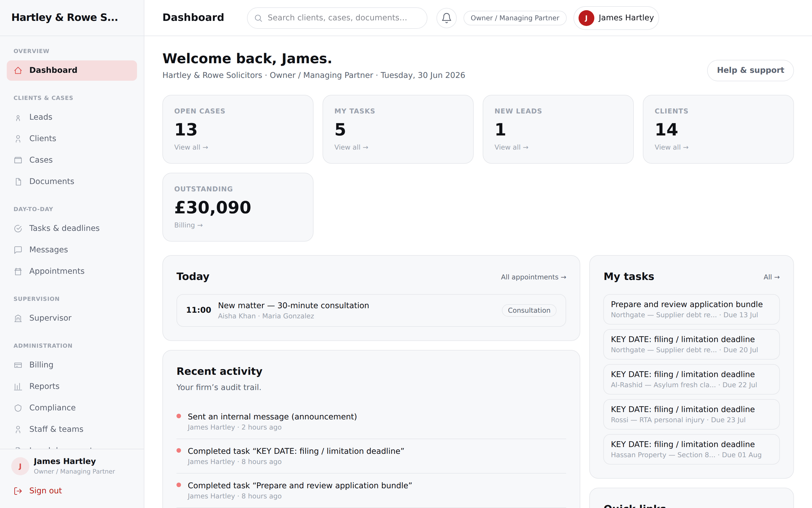This screenshot has height=508, width=812.
Task: Open KEY DATE task due 20 Jul
Action: [x=691, y=344]
